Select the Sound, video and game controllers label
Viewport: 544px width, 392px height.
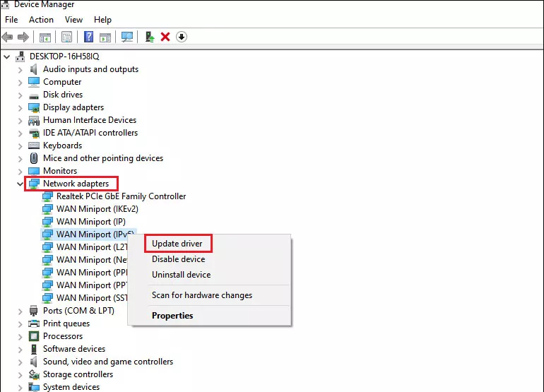pos(108,362)
